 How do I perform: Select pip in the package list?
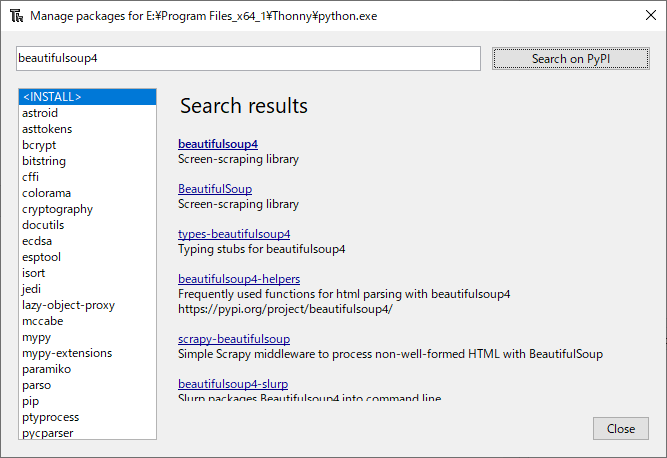[x=88, y=401]
